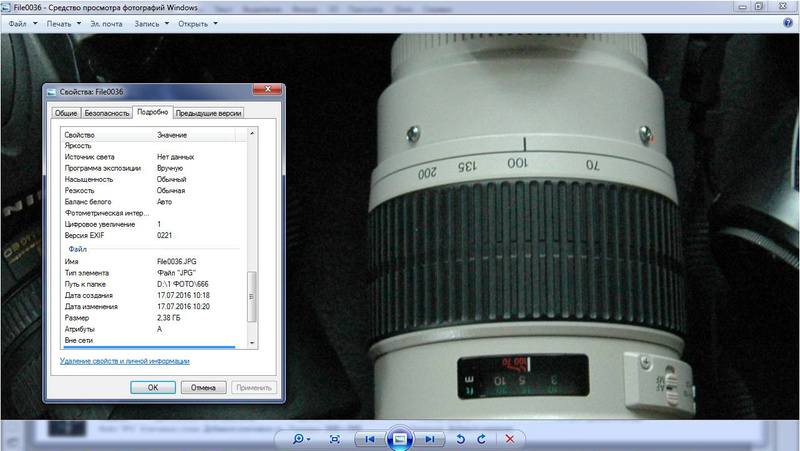The width and height of the screenshot is (800, 451).
Task: Click the actual size fit icon
Action: pyautogui.click(x=335, y=439)
